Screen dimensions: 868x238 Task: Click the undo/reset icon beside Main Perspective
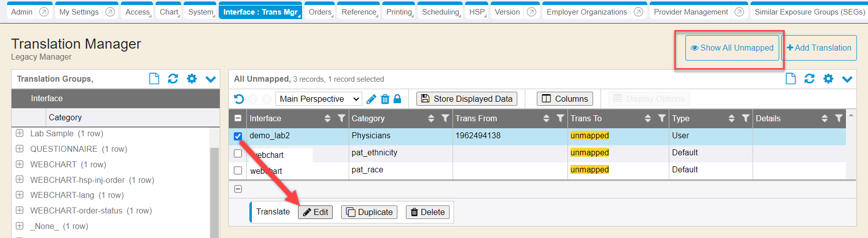point(239,99)
